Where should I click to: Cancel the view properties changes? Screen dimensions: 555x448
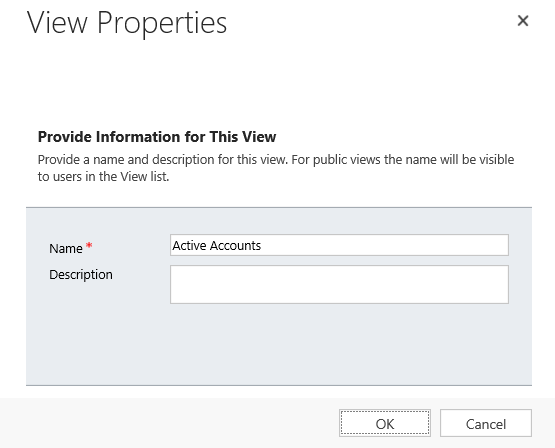[x=486, y=423]
